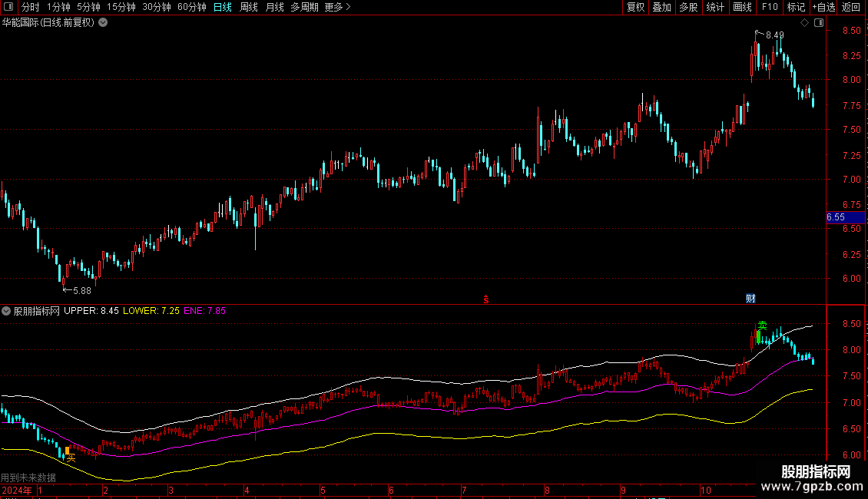Click the red dollar marker on timeline
868x499 pixels.
[486, 299]
